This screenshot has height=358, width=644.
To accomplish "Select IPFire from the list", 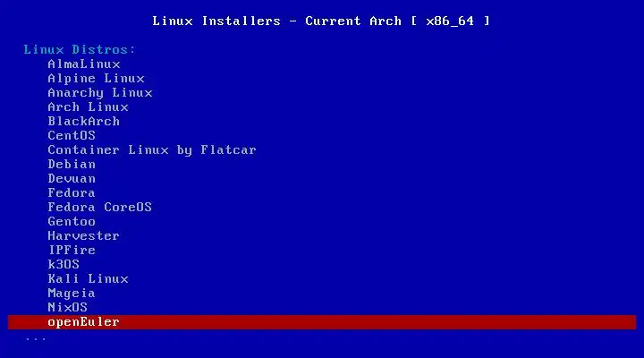I will (x=72, y=250).
